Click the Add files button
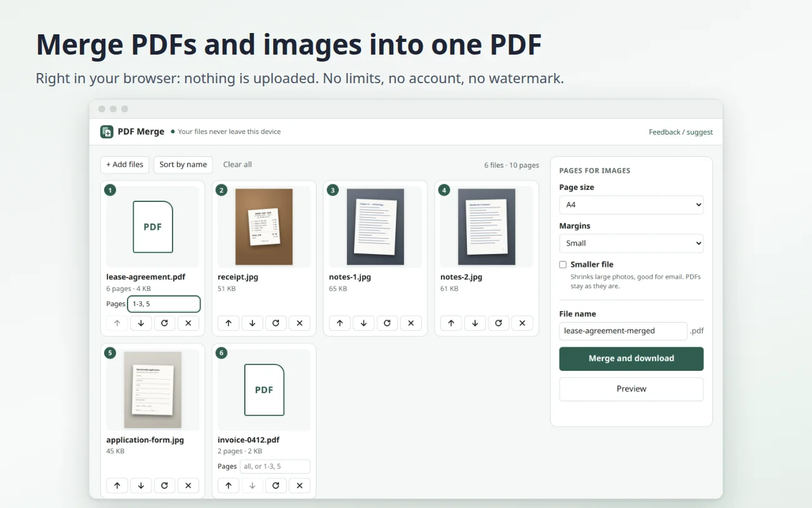Viewport: 812px width, 508px height. tap(125, 164)
